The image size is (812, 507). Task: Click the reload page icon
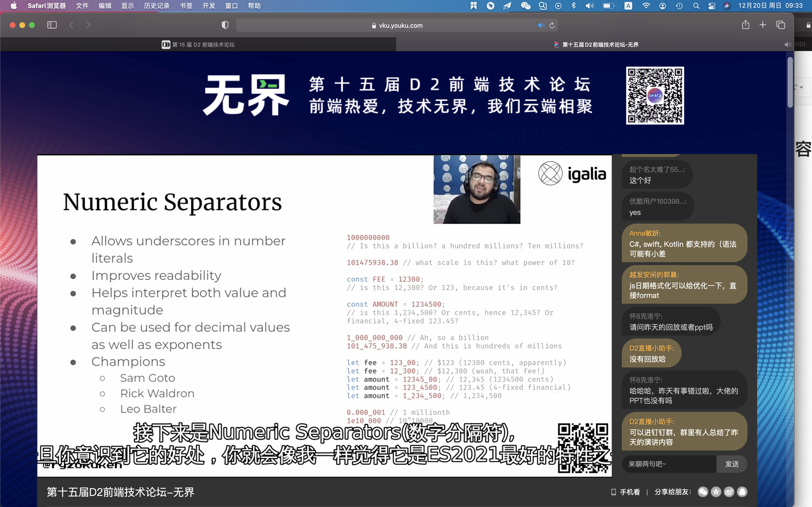point(552,26)
